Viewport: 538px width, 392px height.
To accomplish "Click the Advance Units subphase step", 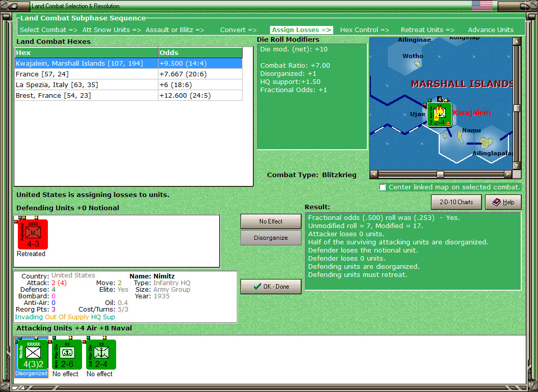I will [490, 30].
